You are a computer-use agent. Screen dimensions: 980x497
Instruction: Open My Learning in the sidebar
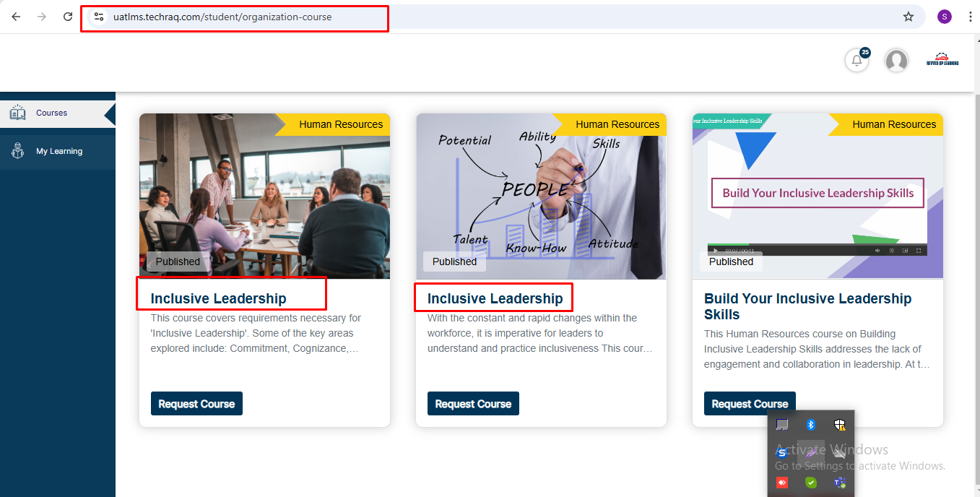click(x=58, y=152)
